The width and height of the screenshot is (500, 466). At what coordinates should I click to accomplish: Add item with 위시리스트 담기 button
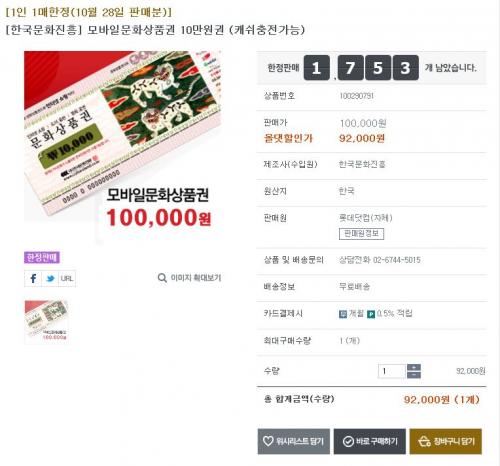(x=294, y=441)
